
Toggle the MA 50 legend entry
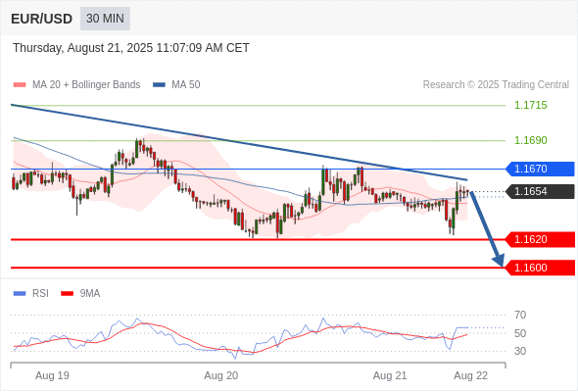pos(176,85)
